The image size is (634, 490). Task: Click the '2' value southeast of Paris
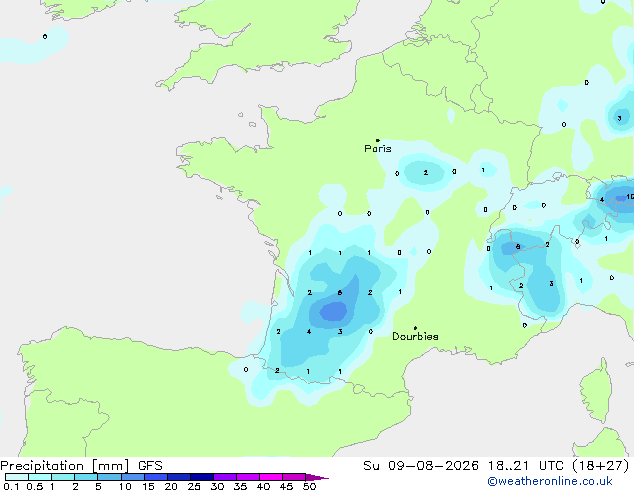(x=425, y=173)
